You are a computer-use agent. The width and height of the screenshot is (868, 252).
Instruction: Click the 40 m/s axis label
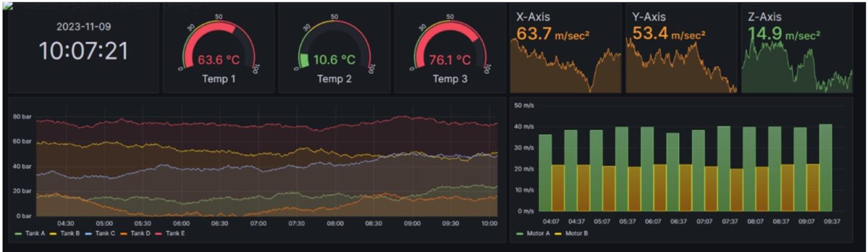pyautogui.click(x=524, y=127)
